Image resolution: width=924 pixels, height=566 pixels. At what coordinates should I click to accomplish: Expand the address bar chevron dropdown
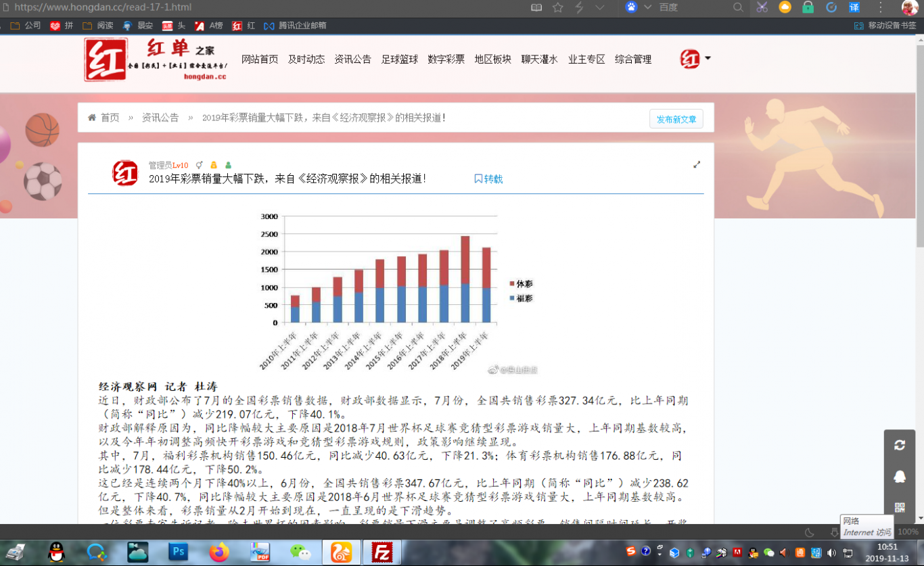coord(599,7)
